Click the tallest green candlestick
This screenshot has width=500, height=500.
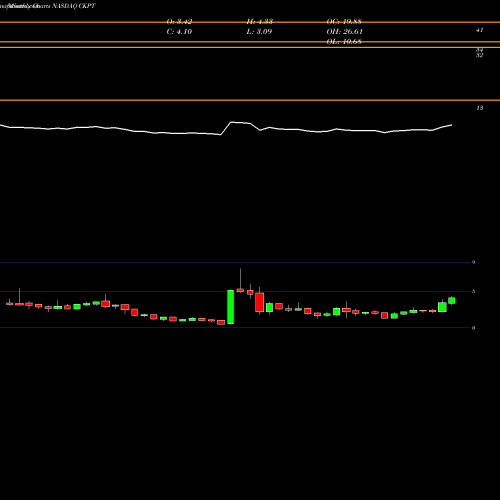[230, 307]
